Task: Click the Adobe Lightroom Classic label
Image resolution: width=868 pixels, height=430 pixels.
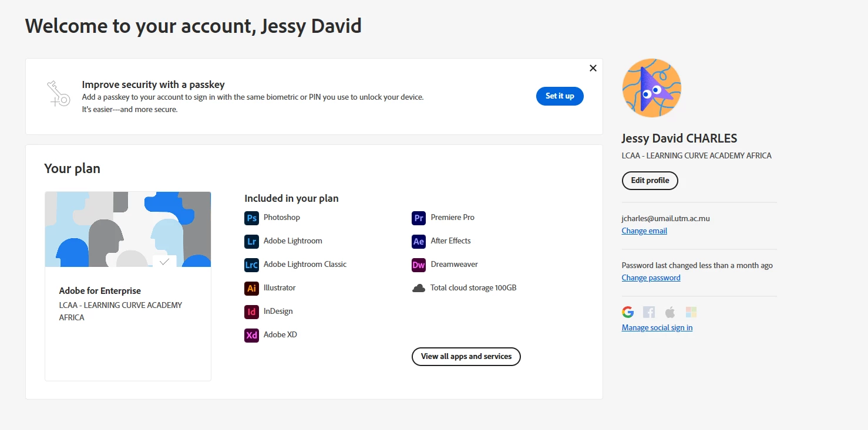Action: (305, 265)
